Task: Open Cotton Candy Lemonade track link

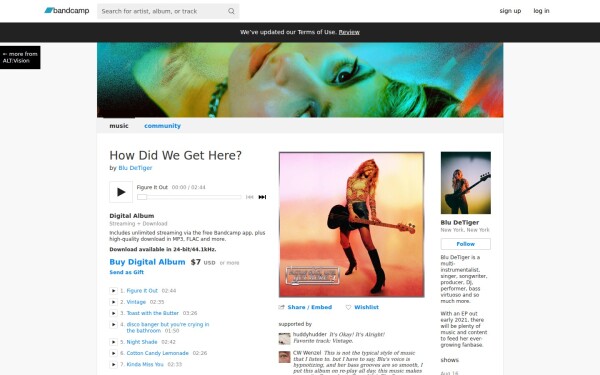Action: coord(158,353)
